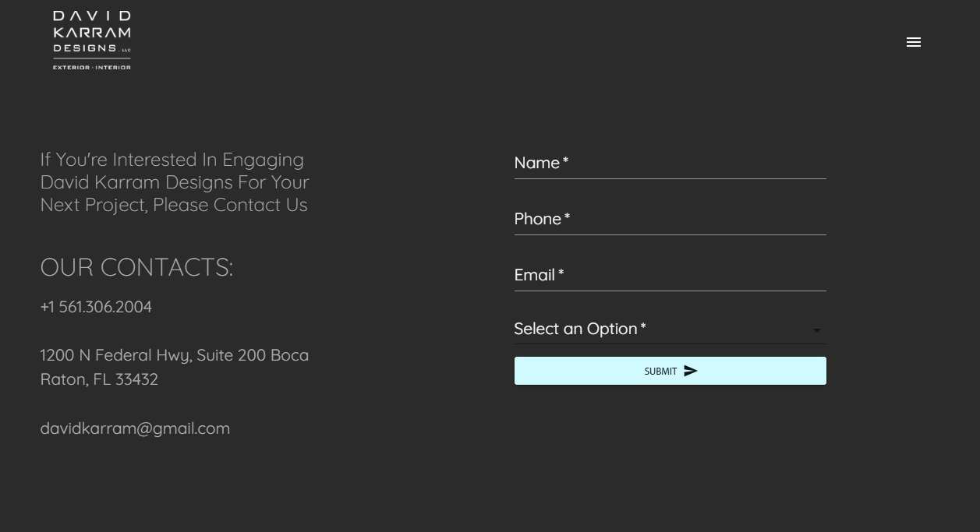Click the asterisk beside the Phone label
The image size is (980, 532).
click(x=567, y=217)
